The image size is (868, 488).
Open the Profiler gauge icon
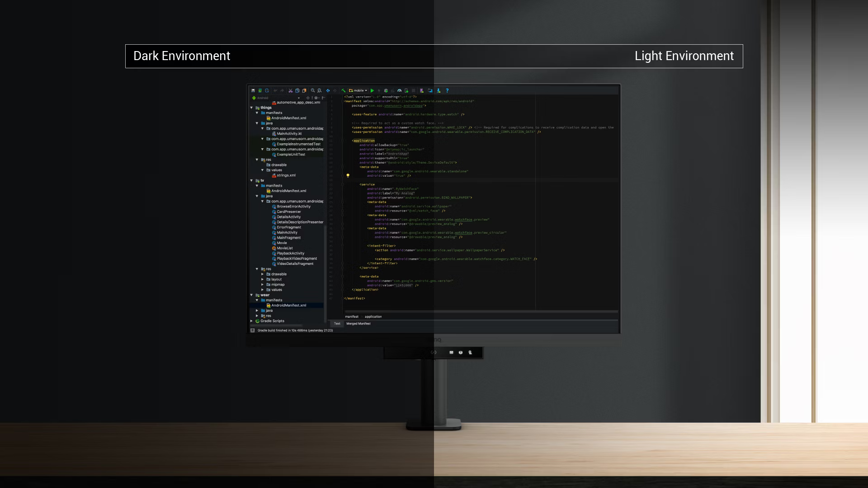(400, 91)
